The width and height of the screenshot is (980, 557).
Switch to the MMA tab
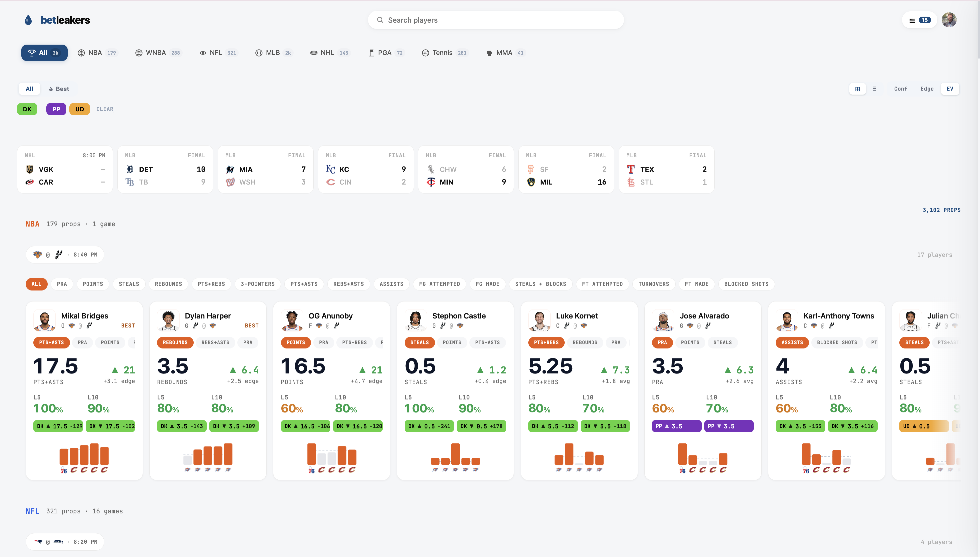pyautogui.click(x=505, y=53)
